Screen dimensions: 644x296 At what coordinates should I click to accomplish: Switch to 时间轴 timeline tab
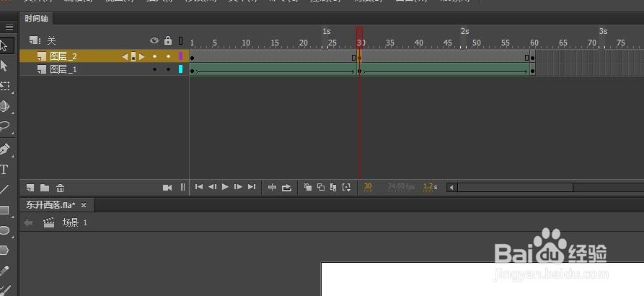coord(36,19)
